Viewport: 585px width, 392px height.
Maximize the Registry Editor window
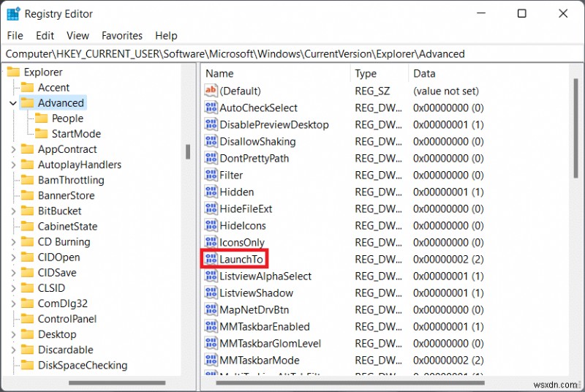pos(521,14)
